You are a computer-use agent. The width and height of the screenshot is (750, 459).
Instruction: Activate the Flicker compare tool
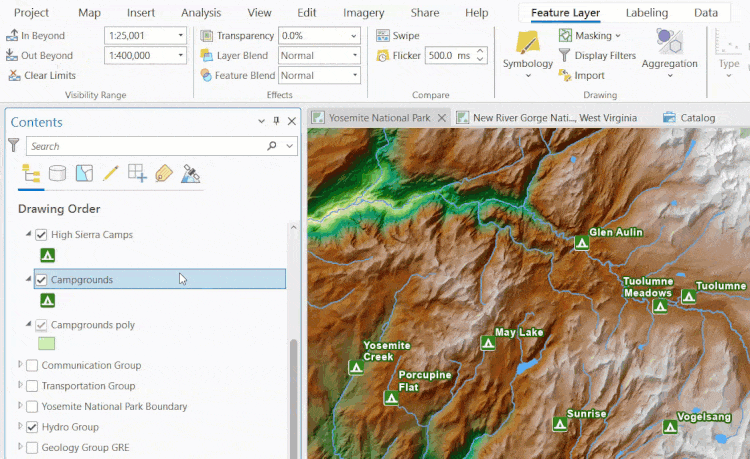[398, 55]
